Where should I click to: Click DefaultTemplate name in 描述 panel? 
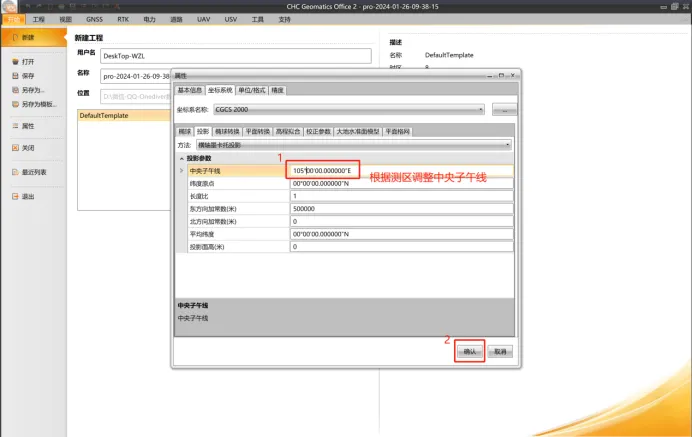point(449,55)
